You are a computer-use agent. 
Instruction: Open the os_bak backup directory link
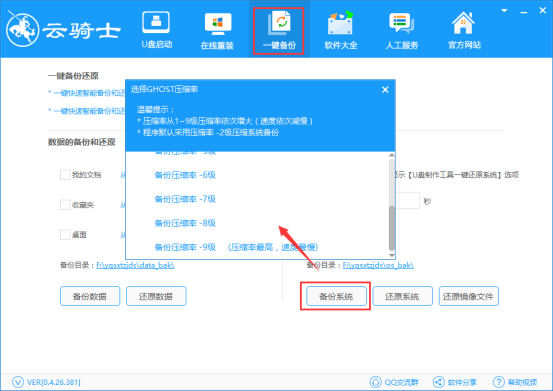(378, 265)
